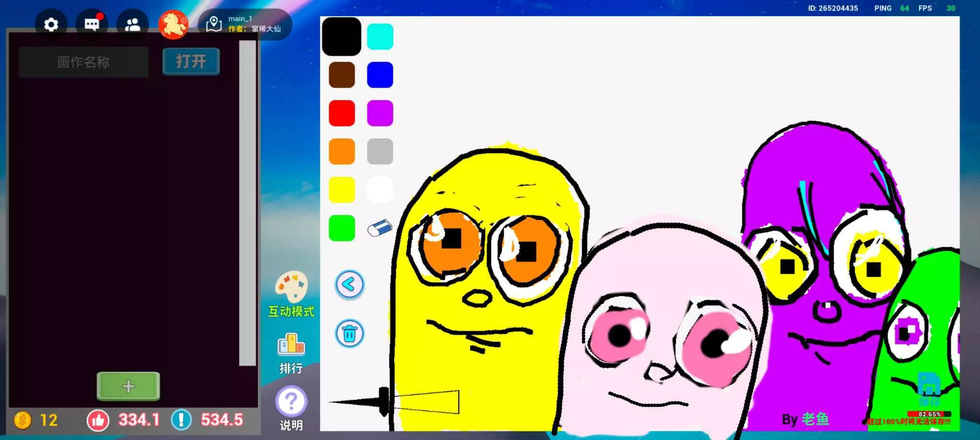Image resolution: width=980 pixels, height=440 pixels.
Task: Click the blue exclamation mark icon
Action: (x=181, y=420)
